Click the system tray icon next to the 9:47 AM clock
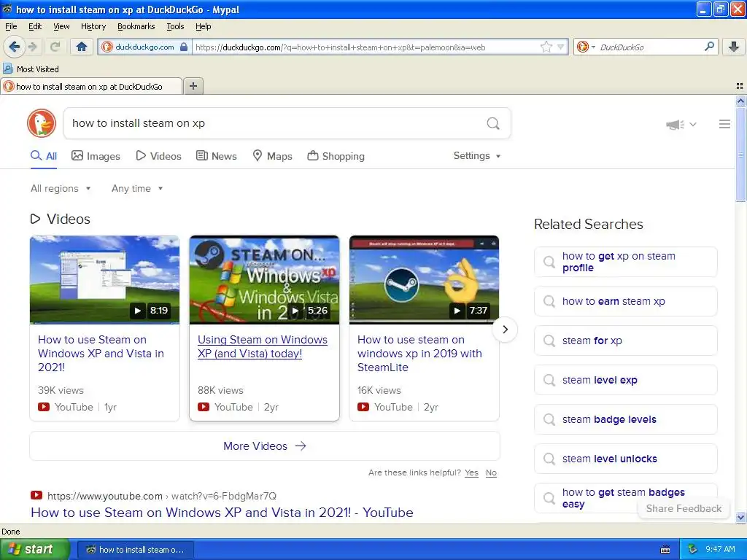 [x=692, y=549]
